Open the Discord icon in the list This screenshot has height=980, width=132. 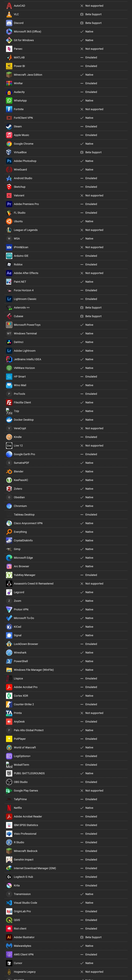click(9, 23)
